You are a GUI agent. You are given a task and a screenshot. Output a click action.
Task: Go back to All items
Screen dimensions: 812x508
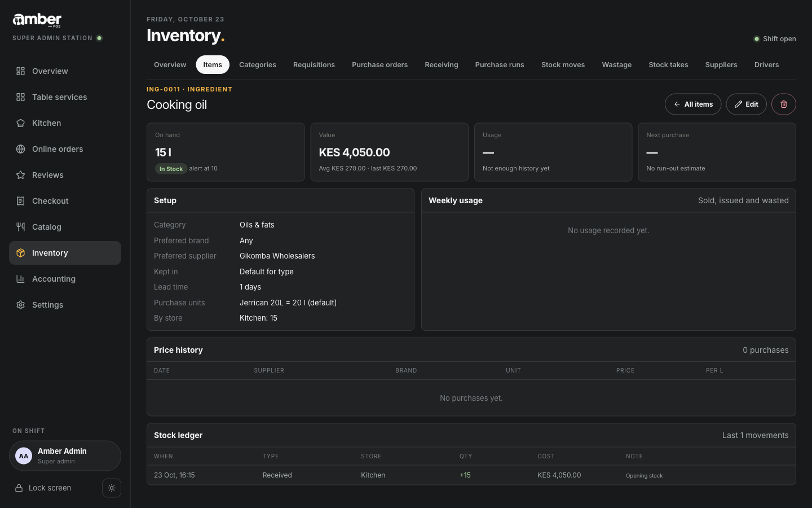point(693,104)
